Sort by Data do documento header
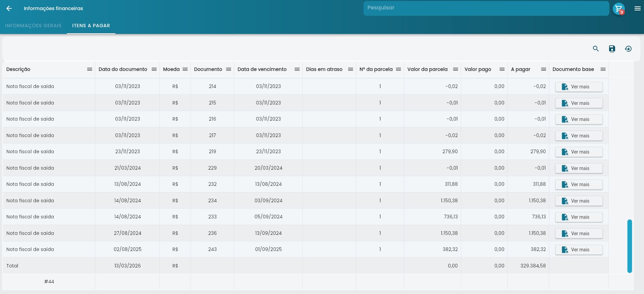The height and width of the screenshot is (294, 644). pyautogui.click(x=123, y=69)
